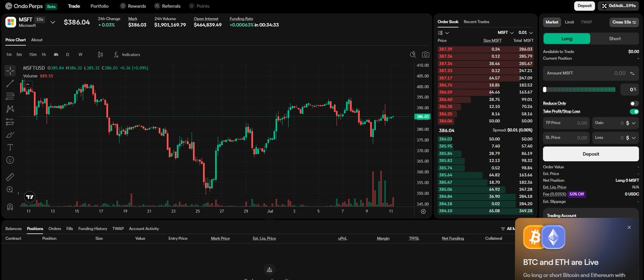
Task: Set chart interval to W
Action: tap(80, 55)
